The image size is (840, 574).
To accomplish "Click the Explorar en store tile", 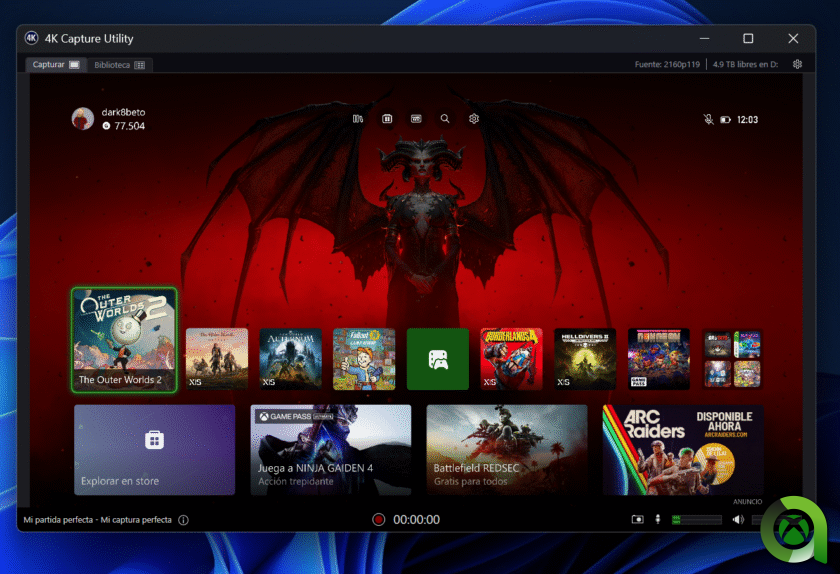I will (154, 449).
